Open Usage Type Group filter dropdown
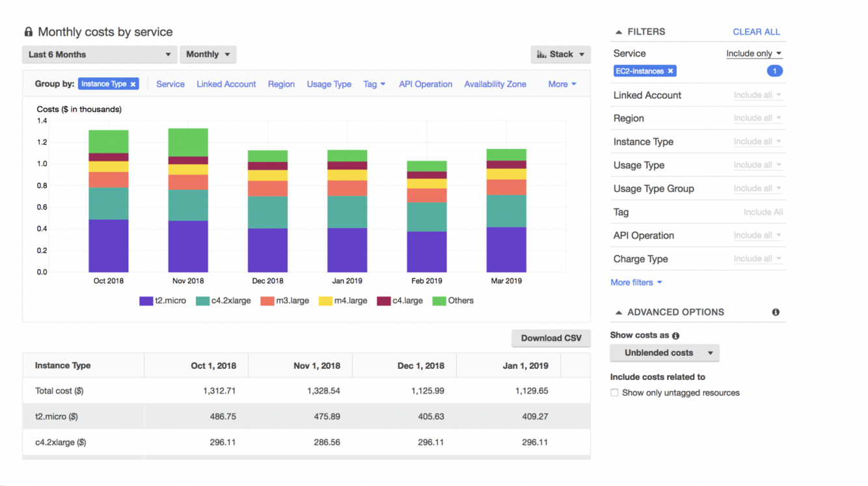The image size is (868, 486). coord(757,189)
